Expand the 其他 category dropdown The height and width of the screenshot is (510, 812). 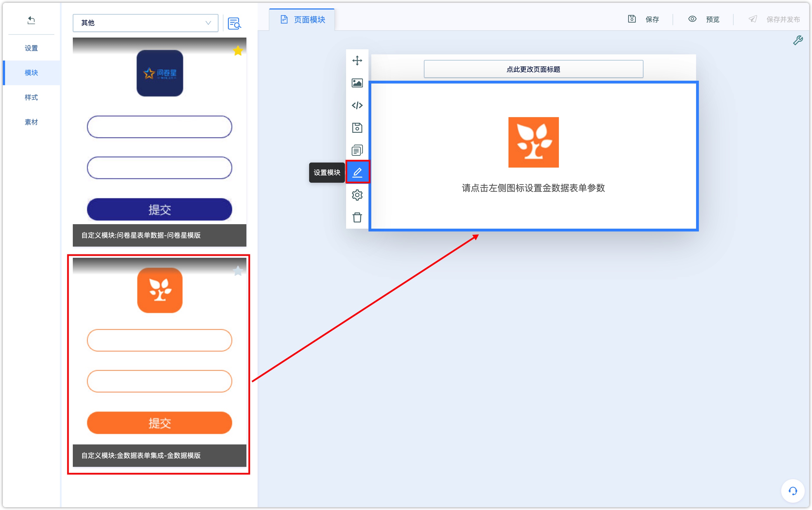146,23
